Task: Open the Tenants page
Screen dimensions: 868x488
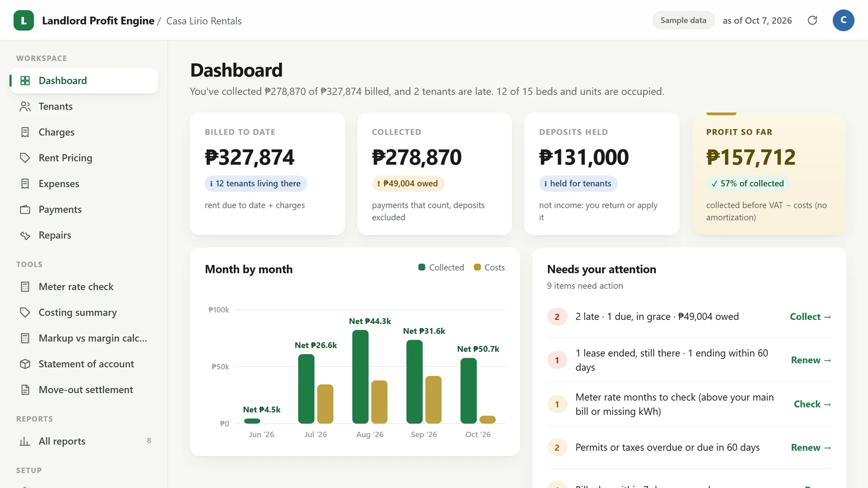Action: point(84,106)
